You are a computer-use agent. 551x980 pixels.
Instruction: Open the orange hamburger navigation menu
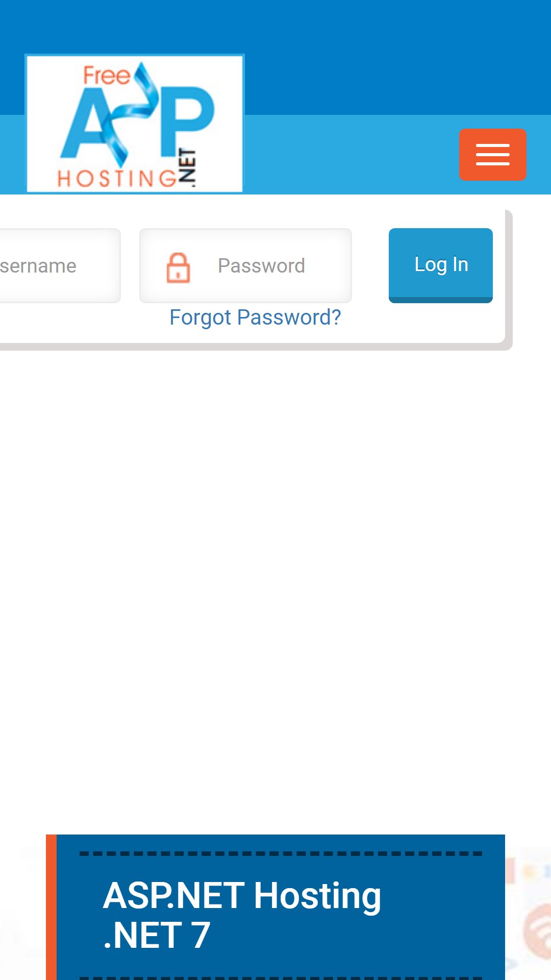pyautogui.click(x=492, y=155)
